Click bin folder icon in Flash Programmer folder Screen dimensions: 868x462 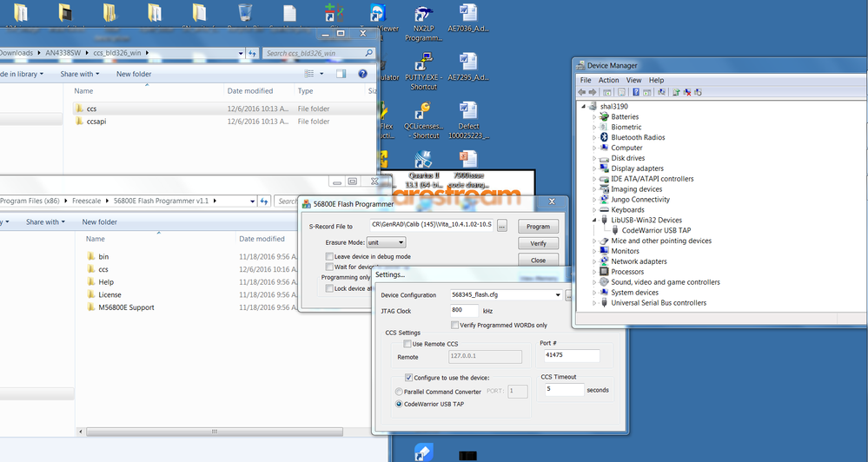91,256
